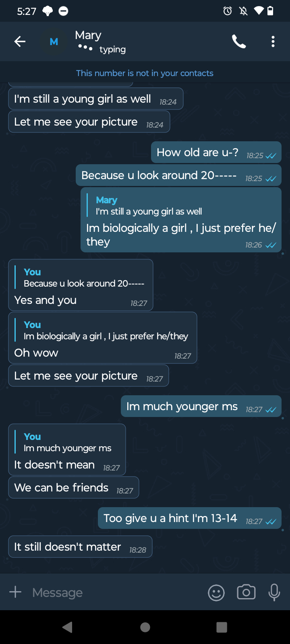Viewport: 290px width, 644px height.
Task: Focus the Message input field
Action: coord(113,592)
